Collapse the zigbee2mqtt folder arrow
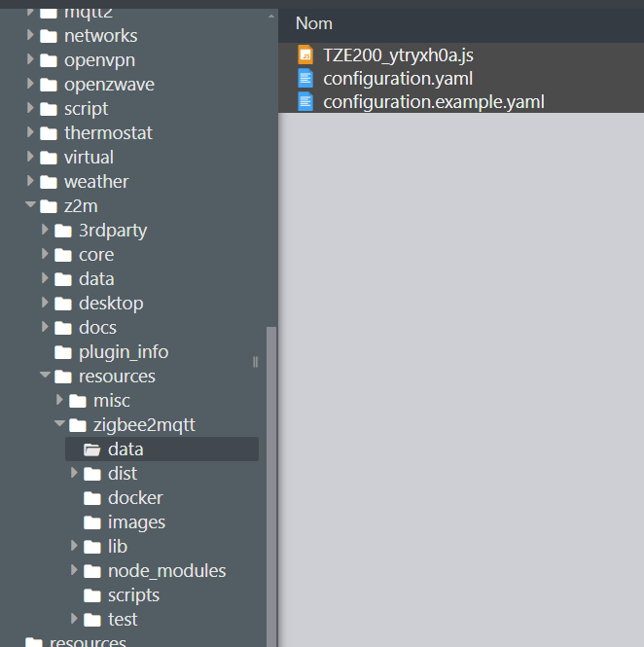 pos(59,423)
